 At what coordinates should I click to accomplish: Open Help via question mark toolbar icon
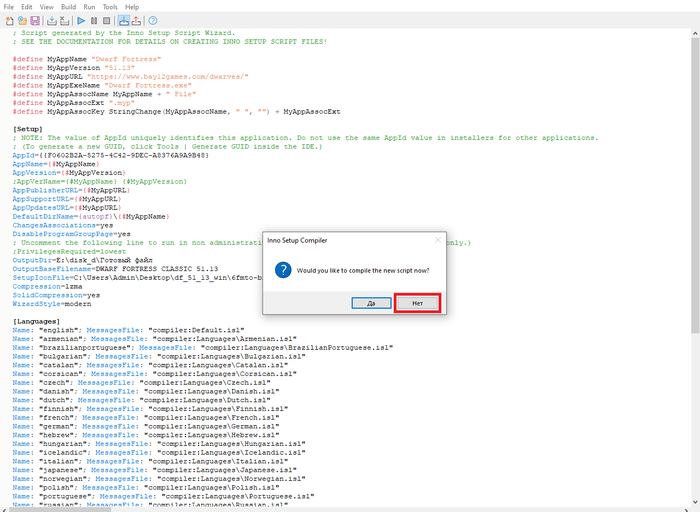(x=152, y=20)
